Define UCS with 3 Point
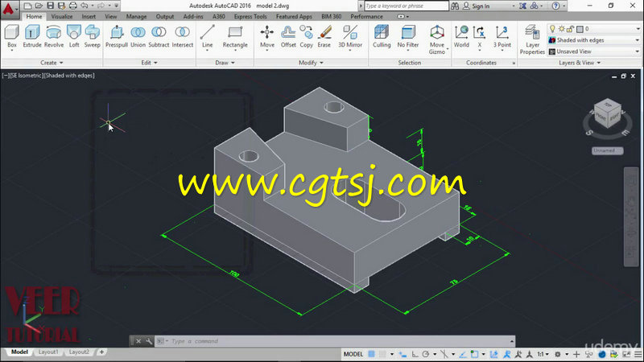The image size is (644, 362). pos(502,36)
